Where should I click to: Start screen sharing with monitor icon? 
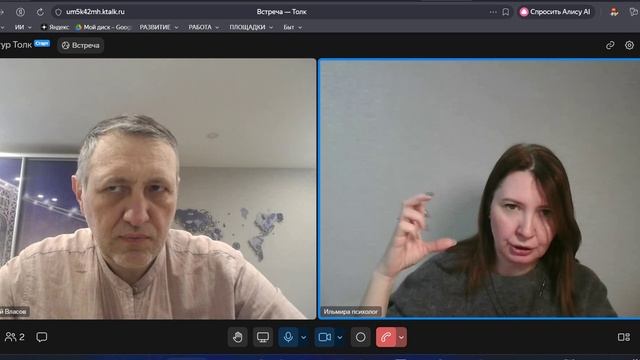coord(263,337)
